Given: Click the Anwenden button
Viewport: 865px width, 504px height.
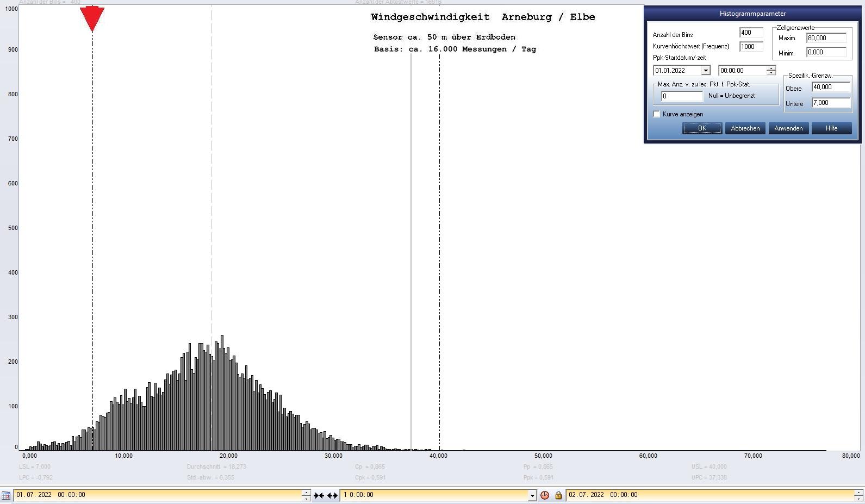Looking at the screenshot, I should [788, 128].
